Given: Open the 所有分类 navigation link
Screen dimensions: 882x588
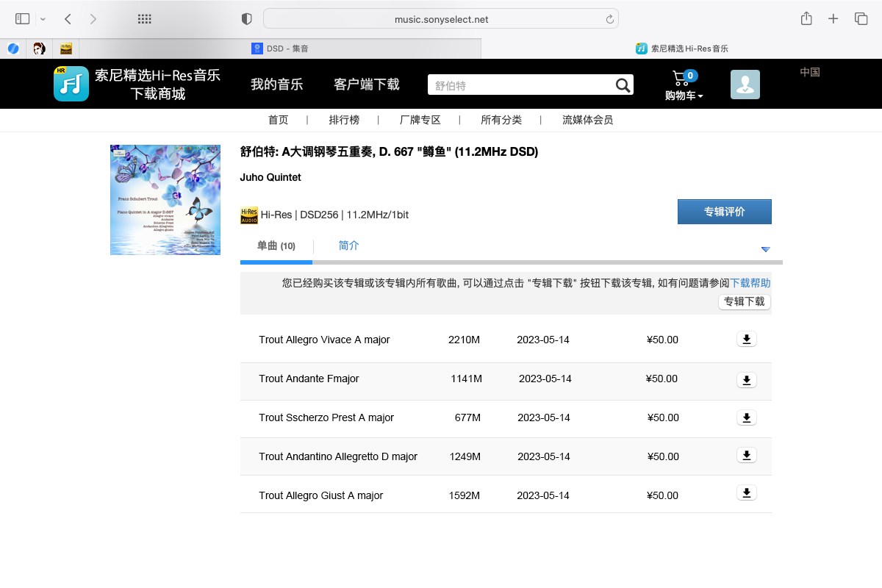Looking at the screenshot, I should click(x=501, y=120).
